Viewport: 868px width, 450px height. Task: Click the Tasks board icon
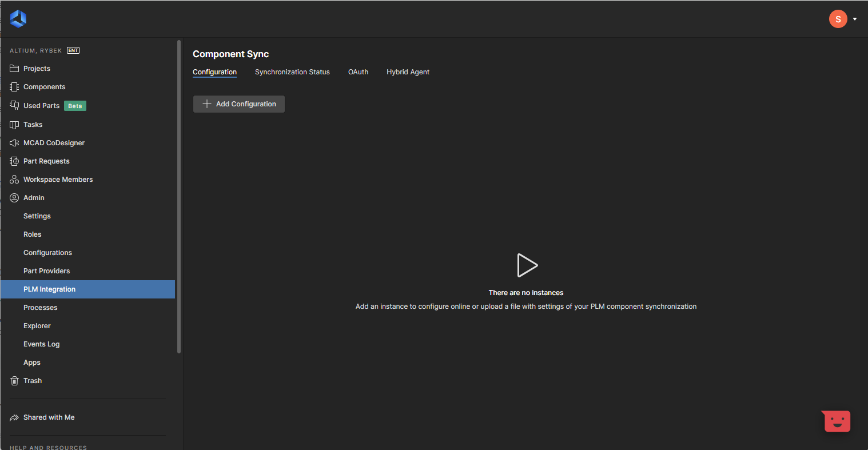click(14, 125)
